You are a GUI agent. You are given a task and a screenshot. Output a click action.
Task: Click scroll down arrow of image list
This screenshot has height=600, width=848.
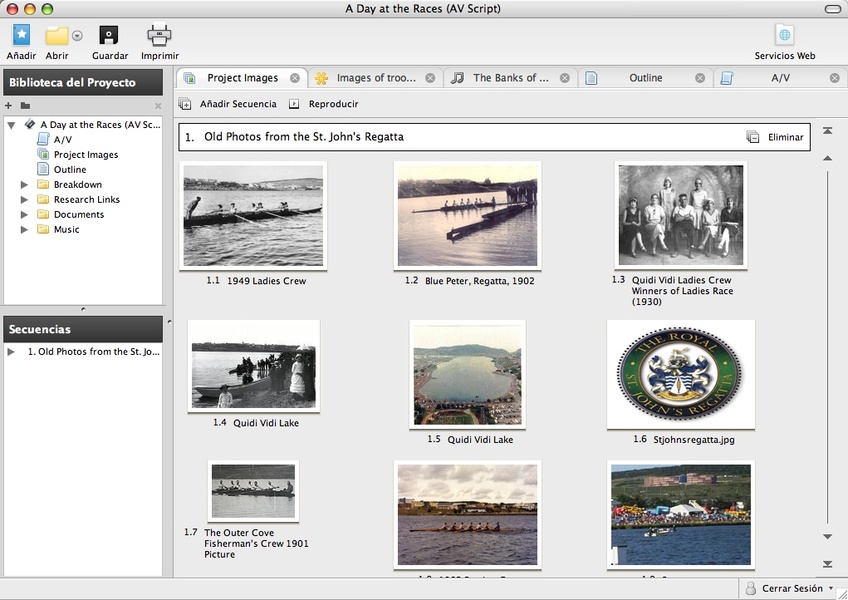click(x=827, y=537)
